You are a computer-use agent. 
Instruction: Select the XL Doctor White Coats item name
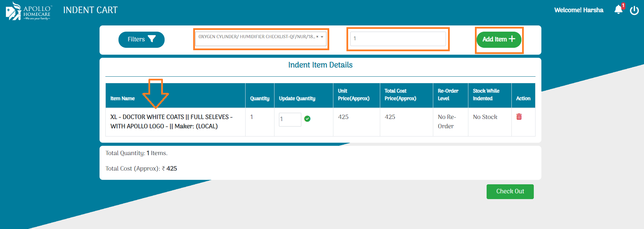(x=171, y=122)
